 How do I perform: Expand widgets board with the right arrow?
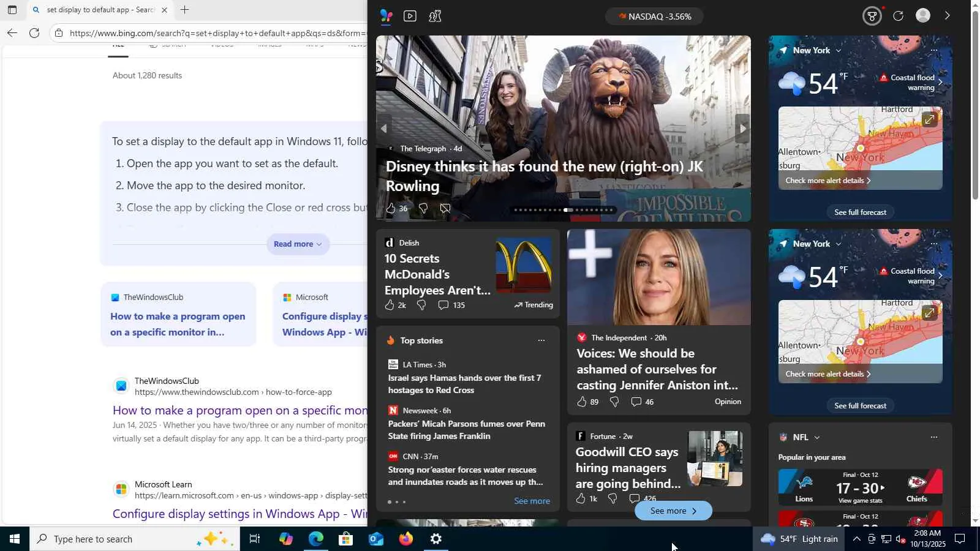pyautogui.click(x=947, y=16)
